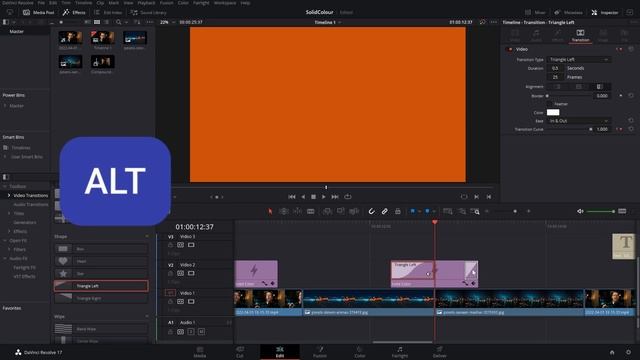Image resolution: width=640 pixels, height=360 pixels.
Task: Collapse the Shape transitions group
Action: [x=147, y=236]
